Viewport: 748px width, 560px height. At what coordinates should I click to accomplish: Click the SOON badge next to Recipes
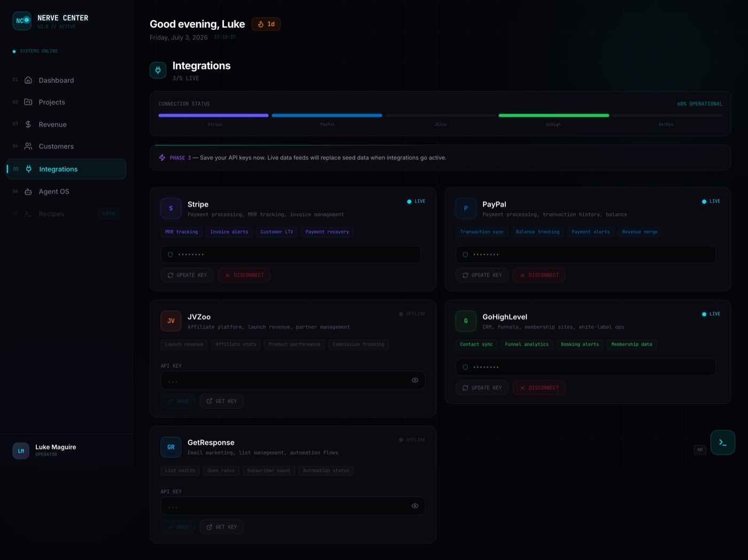109,214
